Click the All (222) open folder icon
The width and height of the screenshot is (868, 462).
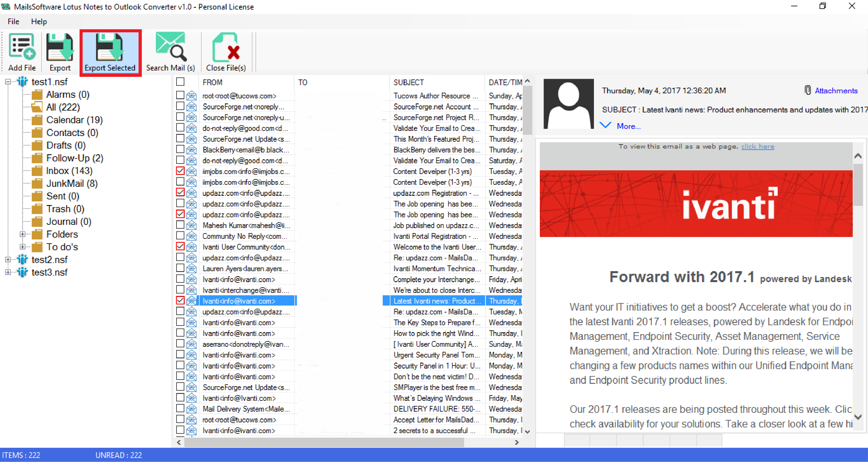click(37, 107)
